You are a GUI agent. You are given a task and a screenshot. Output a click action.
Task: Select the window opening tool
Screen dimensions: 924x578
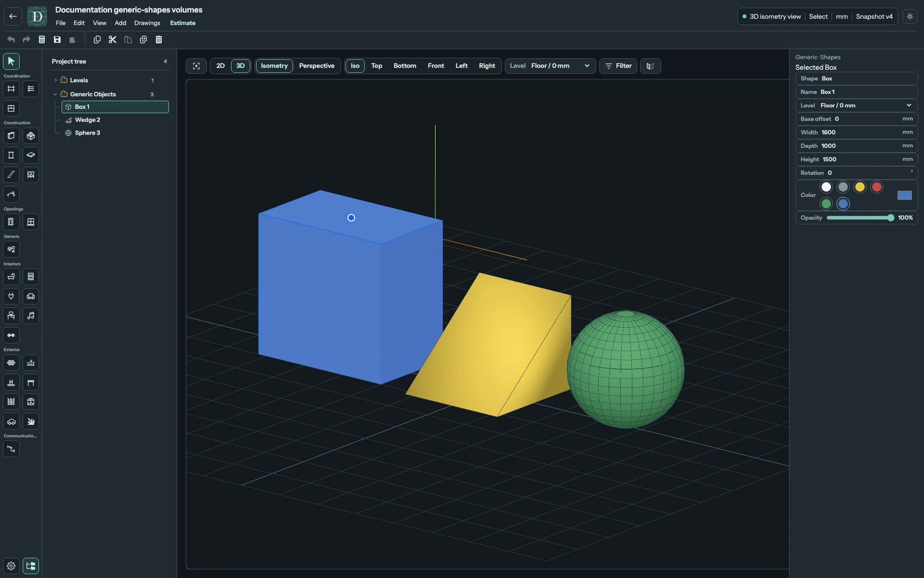[x=31, y=222]
